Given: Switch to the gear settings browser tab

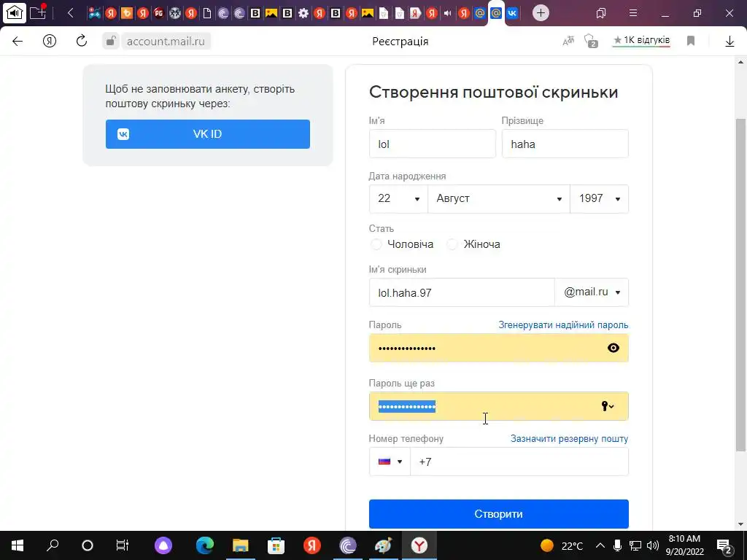Looking at the screenshot, I should (303, 13).
